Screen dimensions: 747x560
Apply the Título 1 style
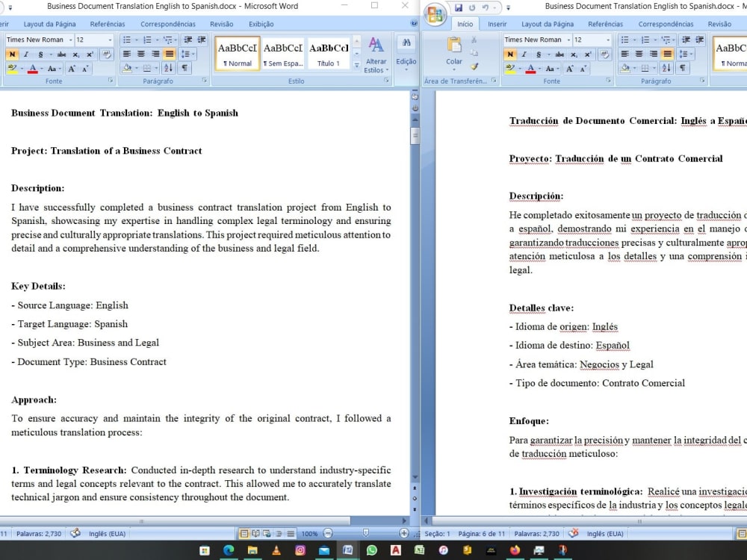[329, 53]
